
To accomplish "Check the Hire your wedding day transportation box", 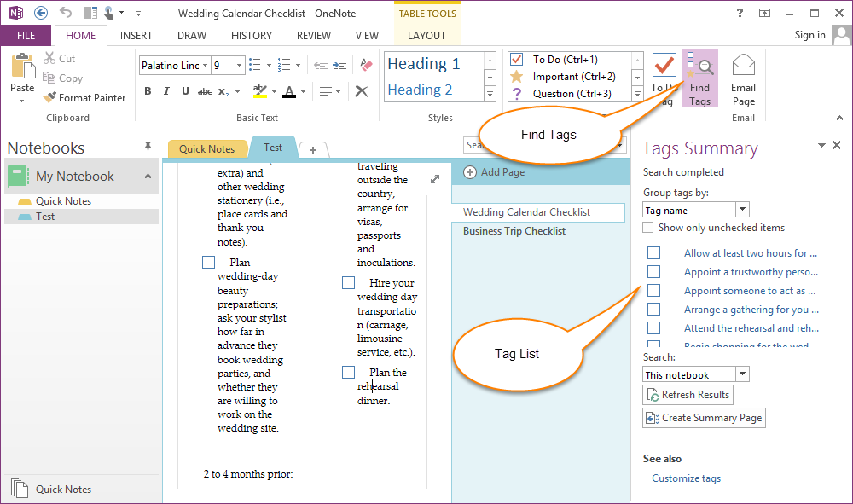I will (x=348, y=283).
